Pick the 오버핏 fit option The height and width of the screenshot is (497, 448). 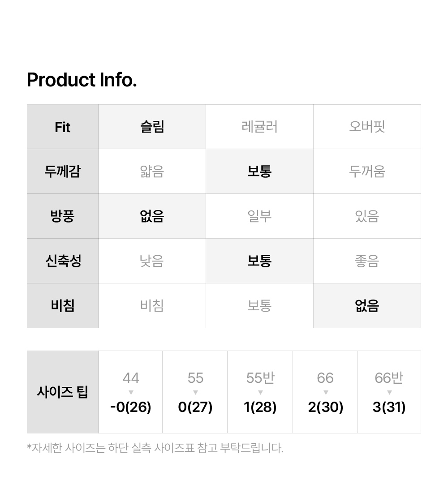(x=367, y=127)
